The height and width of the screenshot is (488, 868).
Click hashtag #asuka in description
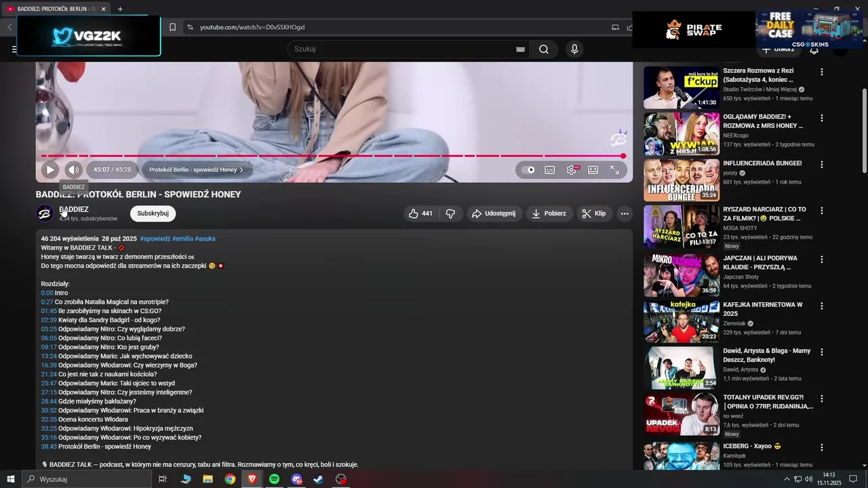(205, 239)
